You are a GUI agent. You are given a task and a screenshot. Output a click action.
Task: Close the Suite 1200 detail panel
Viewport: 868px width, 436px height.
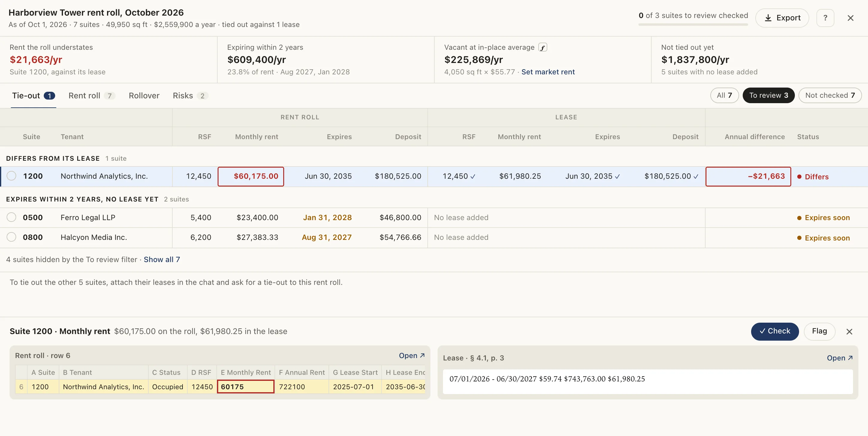pyautogui.click(x=849, y=331)
